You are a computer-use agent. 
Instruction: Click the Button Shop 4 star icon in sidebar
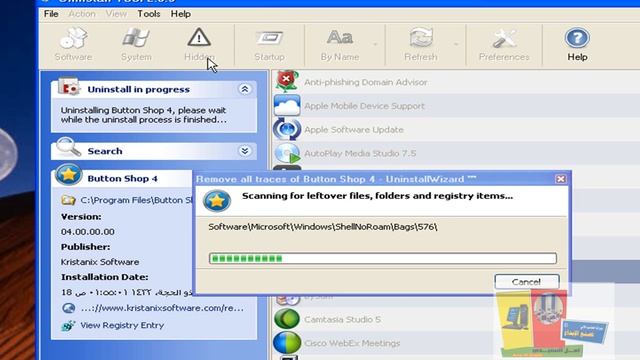coord(68,175)
